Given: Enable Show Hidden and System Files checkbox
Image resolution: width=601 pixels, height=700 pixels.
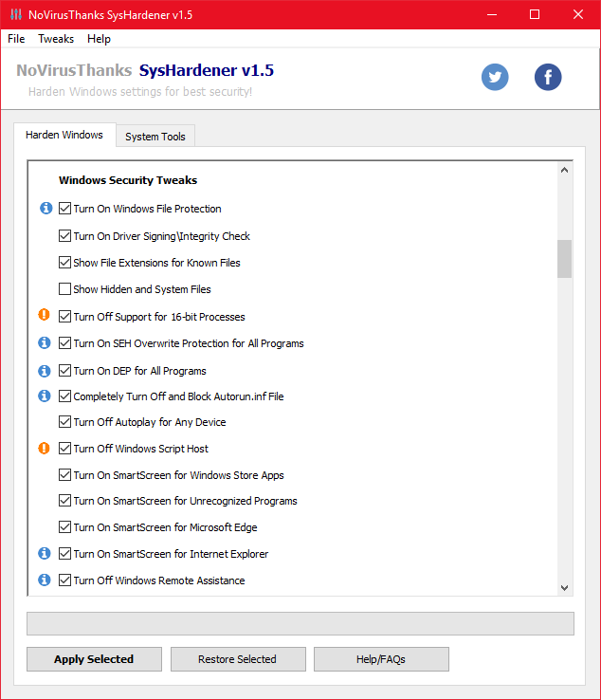Looking at the screenshot, I should click(x=64, y=289).
